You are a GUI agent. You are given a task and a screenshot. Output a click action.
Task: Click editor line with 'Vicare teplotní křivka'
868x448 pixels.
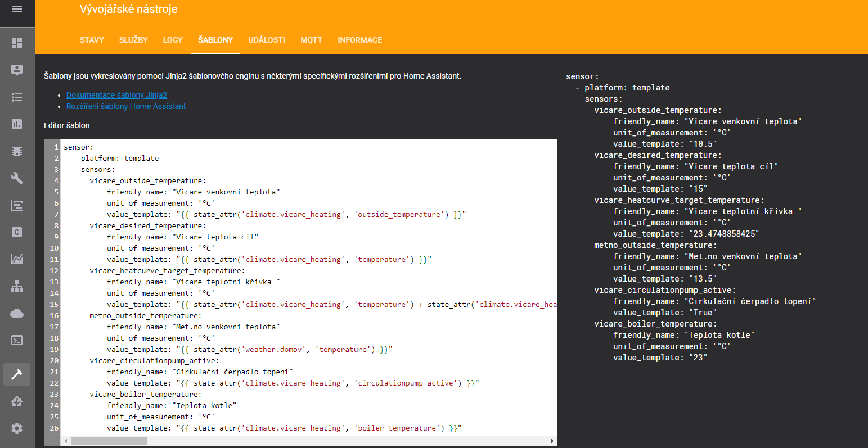(x=194, y=282)
